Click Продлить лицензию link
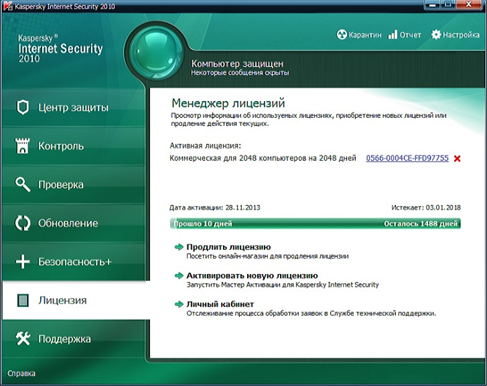Image resolution: width=487 pixels, height=386 pixels. point(228,247)
